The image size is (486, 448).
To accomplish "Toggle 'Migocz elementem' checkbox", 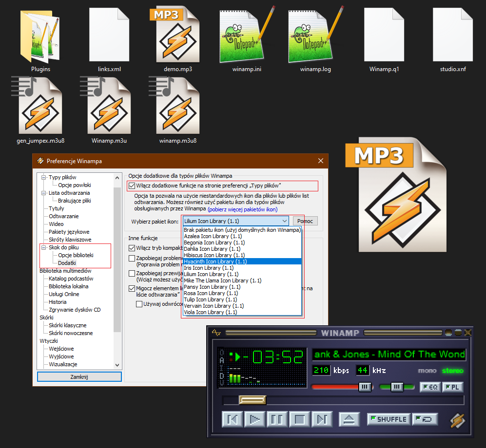I will tap(132, 289).
